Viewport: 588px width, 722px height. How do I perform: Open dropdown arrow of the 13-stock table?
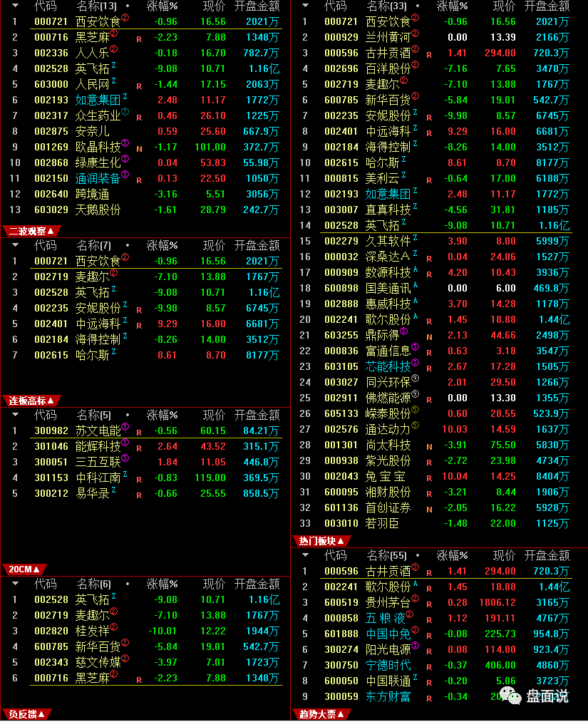point(15,6)
